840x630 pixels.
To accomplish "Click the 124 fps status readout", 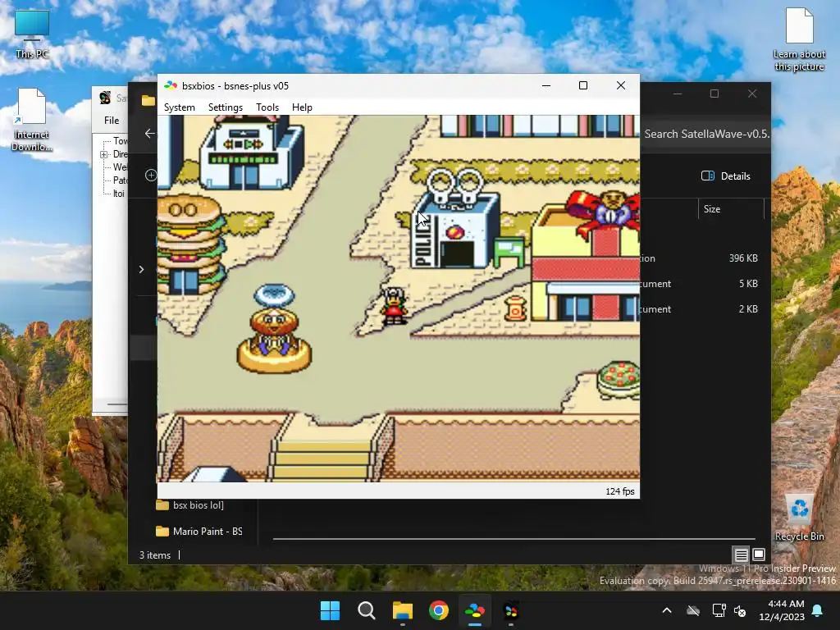I will coord(620,491).
